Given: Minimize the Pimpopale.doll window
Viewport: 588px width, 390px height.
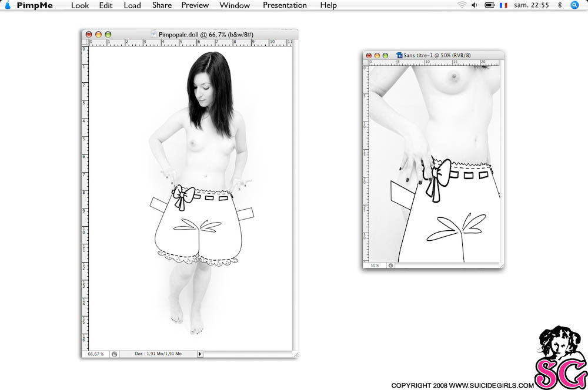Looking at the screenshot, I should [x=99, y=35].
